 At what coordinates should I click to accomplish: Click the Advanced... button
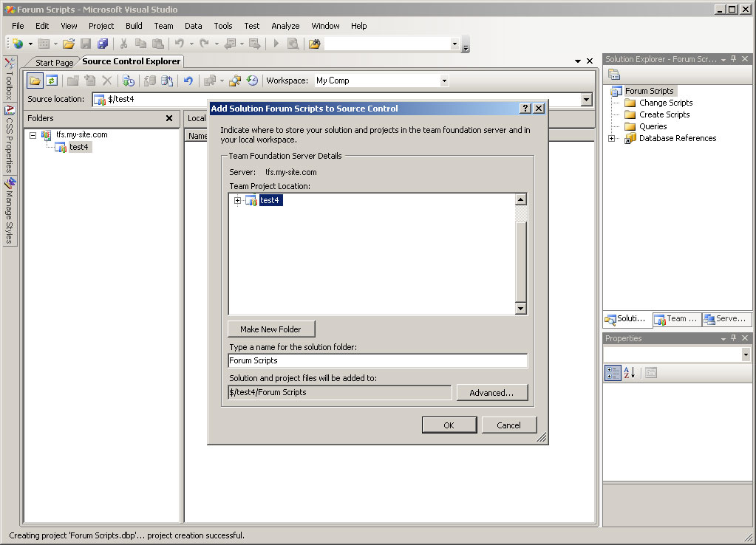(x=491, y=393)
